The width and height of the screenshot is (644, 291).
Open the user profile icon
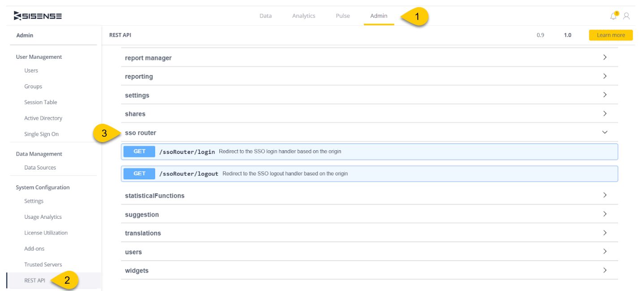627,16
